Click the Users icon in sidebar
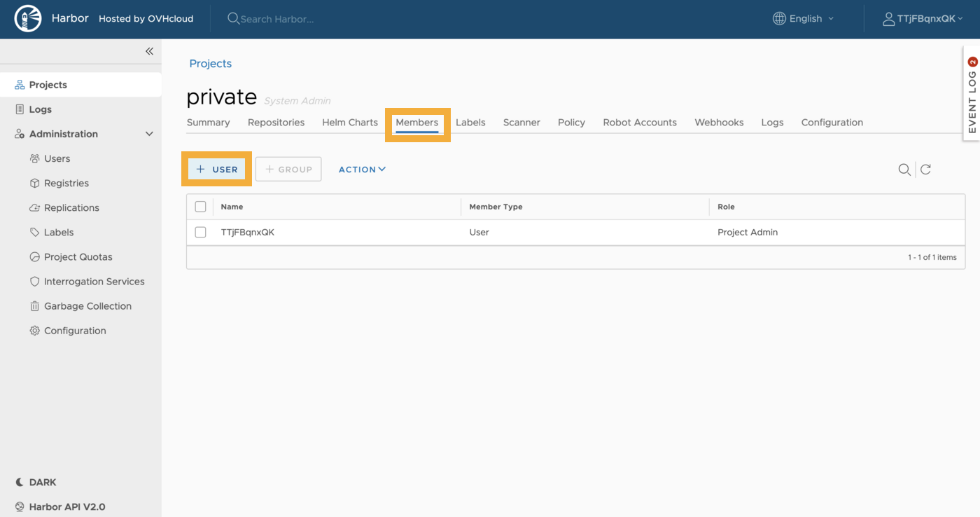The height and width of the screenshot is (517, 980). click(34, 158)
